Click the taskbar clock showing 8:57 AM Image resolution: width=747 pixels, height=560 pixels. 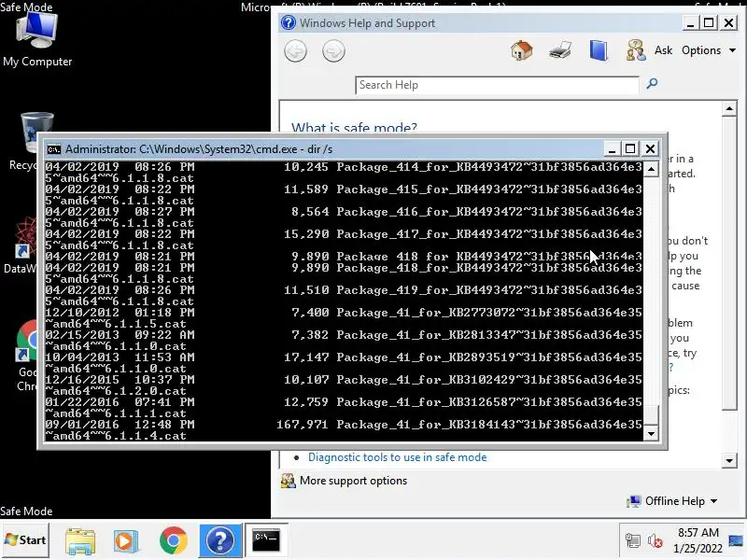[x=698, y=540]
